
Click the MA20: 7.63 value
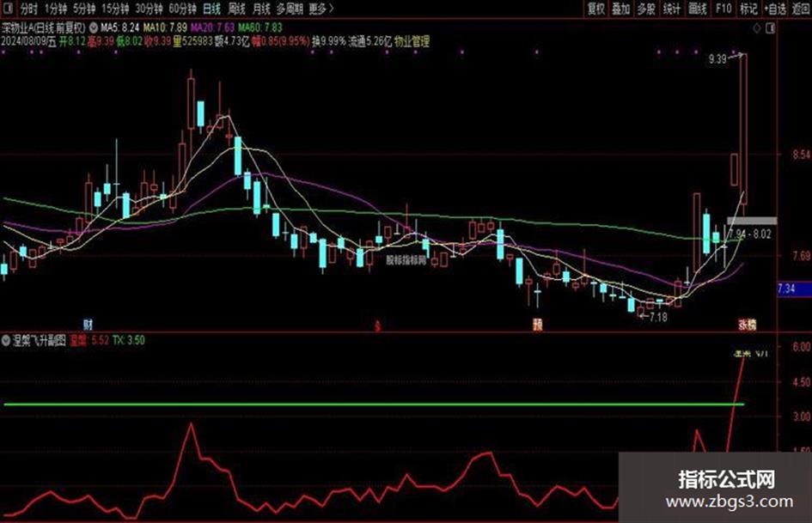point(212,27)
